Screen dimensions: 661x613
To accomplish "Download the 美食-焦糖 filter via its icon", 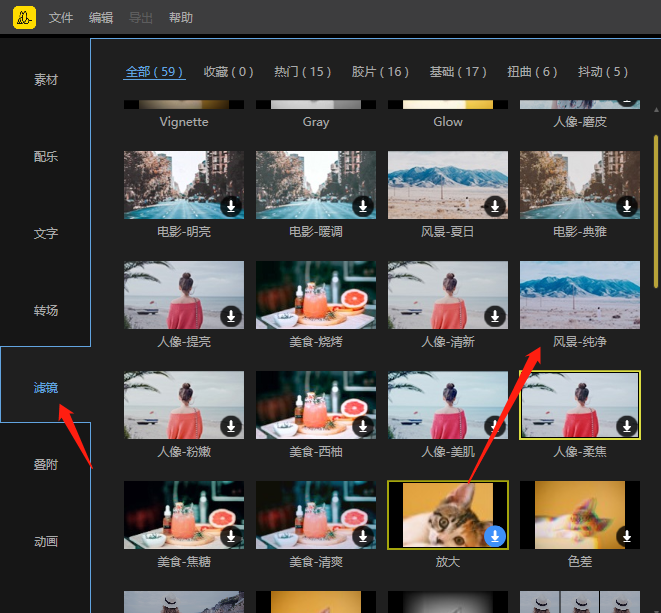I will [x=231, y=536].
